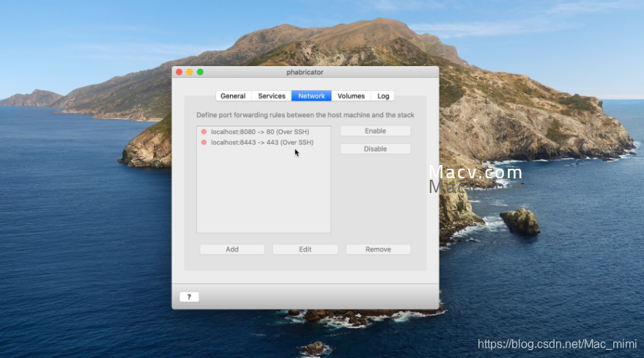Click red status dot of localhost:8443 rule
Image resolution: width=644 pixels, height=358 pixels.
(204, 142)
